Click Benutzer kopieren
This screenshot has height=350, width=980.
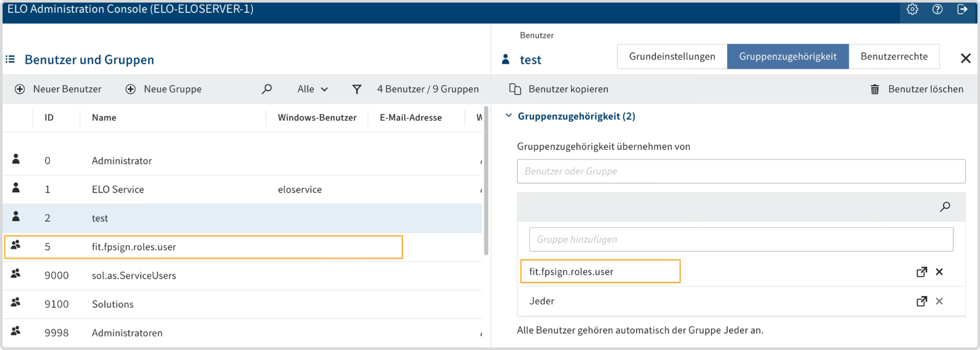point(558,89)
